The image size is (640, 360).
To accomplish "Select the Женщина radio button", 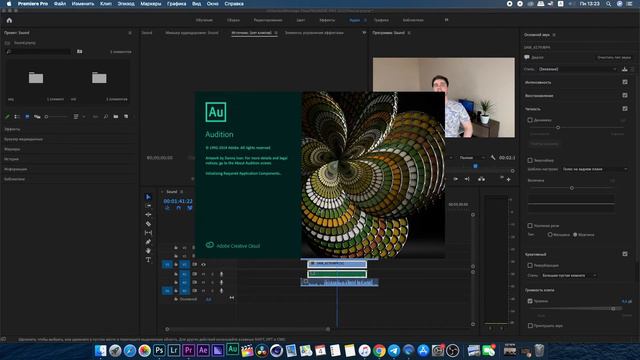I will [x=550, y=235].
